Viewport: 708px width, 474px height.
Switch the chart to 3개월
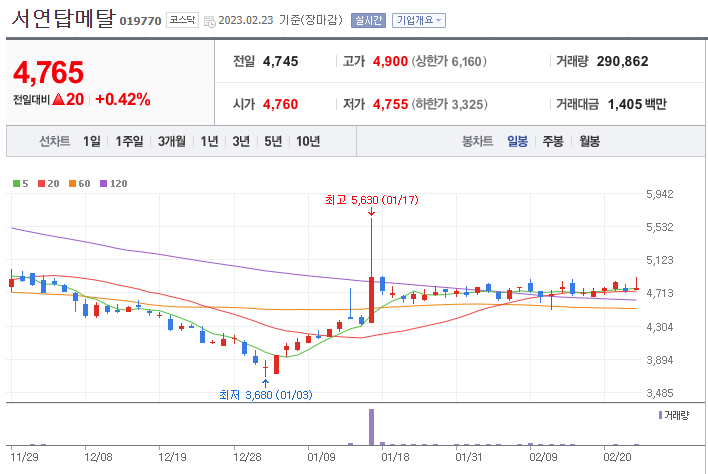coord(172,142)
